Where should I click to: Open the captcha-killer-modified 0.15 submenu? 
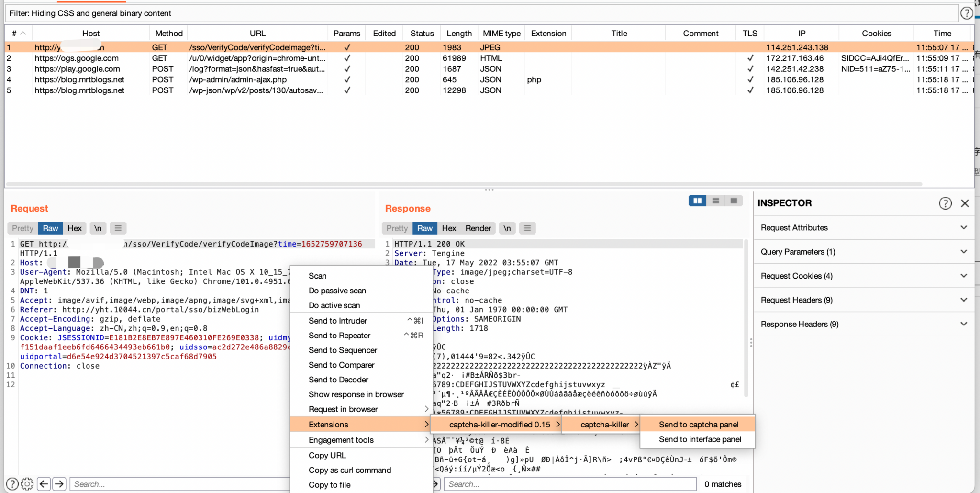pyautogui.click(x=500, y=424)
